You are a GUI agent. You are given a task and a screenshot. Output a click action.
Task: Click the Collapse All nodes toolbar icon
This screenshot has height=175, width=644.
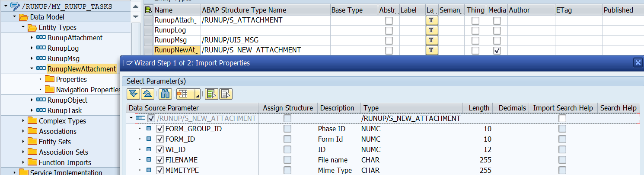pos(147,94)
